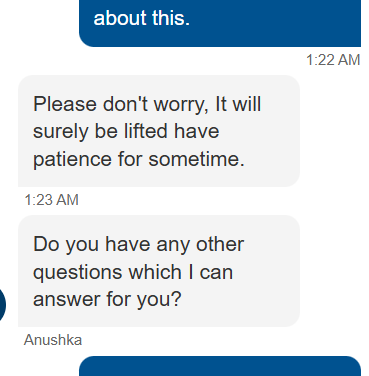Click the word "worry," in first gray message

[181, 105]
